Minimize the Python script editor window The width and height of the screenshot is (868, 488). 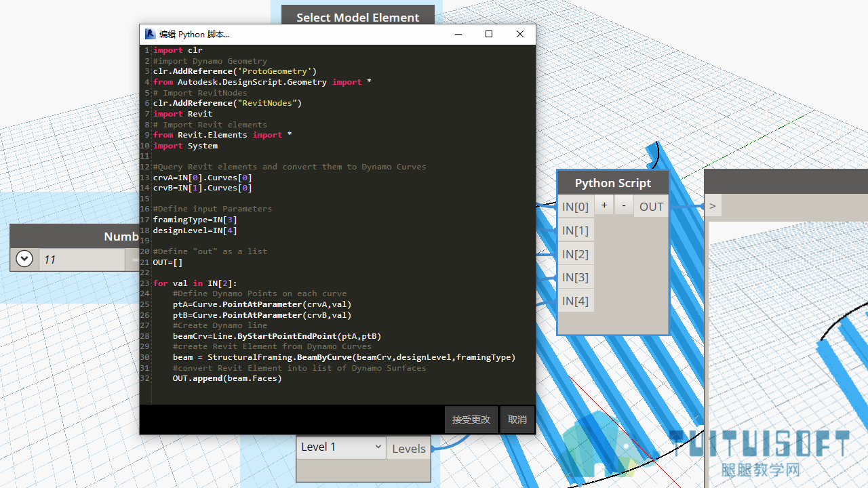458,34
